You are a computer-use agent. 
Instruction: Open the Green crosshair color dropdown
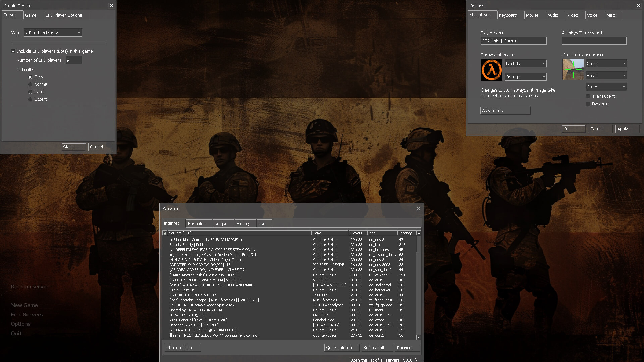(606, 87)
